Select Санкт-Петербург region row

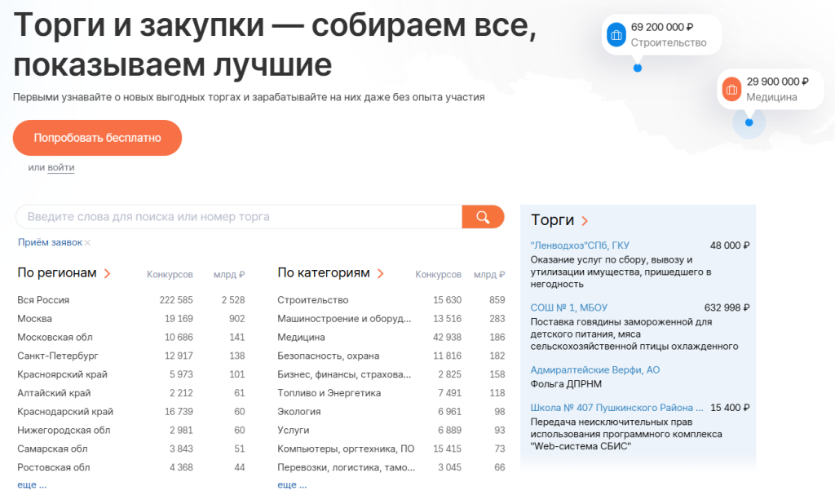pyautogui.click(x=58, y=356)
